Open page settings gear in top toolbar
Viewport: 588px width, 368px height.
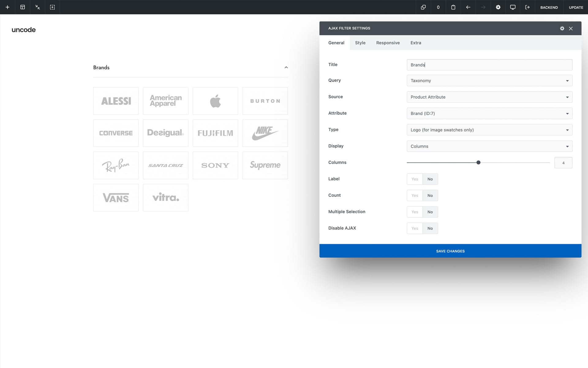tap(498, 7)
